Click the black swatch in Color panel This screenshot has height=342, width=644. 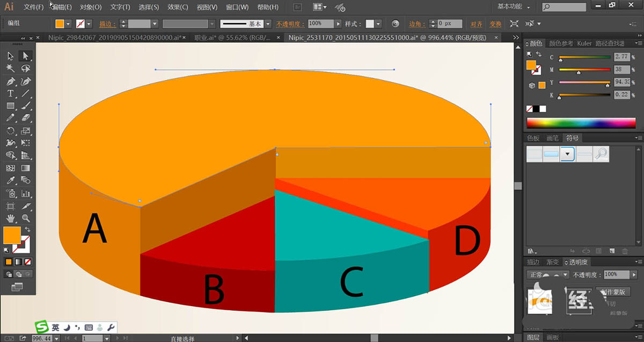click(x=536, y=109)
